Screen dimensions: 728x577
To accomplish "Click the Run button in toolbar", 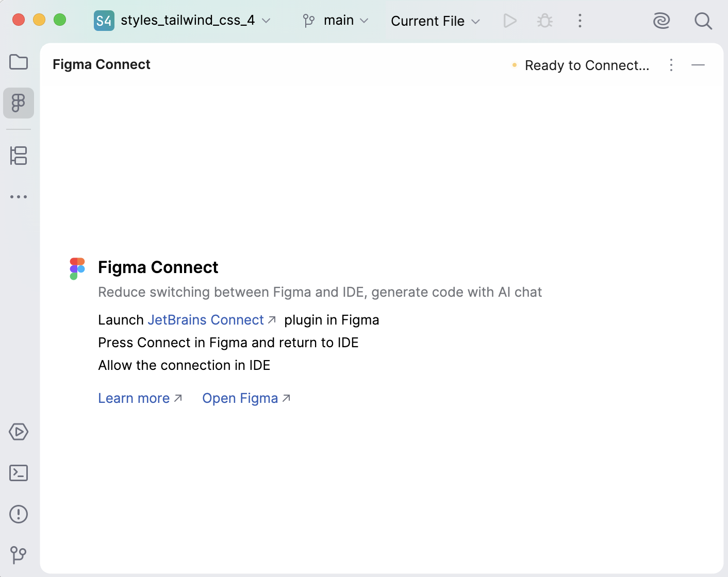I will [x=510, y=21].
